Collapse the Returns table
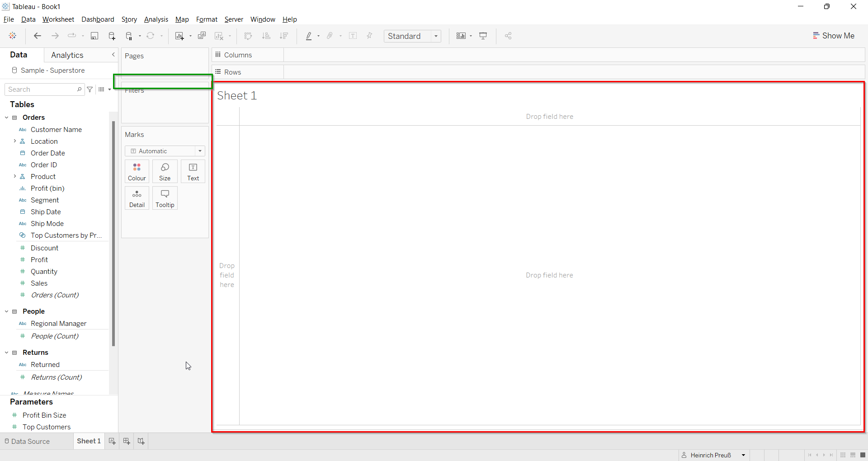 point(7,353)
